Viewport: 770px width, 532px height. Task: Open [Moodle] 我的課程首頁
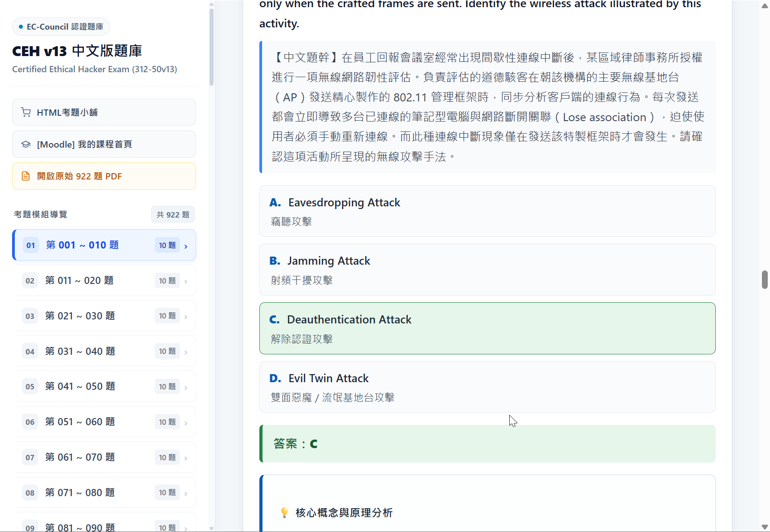pyautogui.click(x=104, y=144)
